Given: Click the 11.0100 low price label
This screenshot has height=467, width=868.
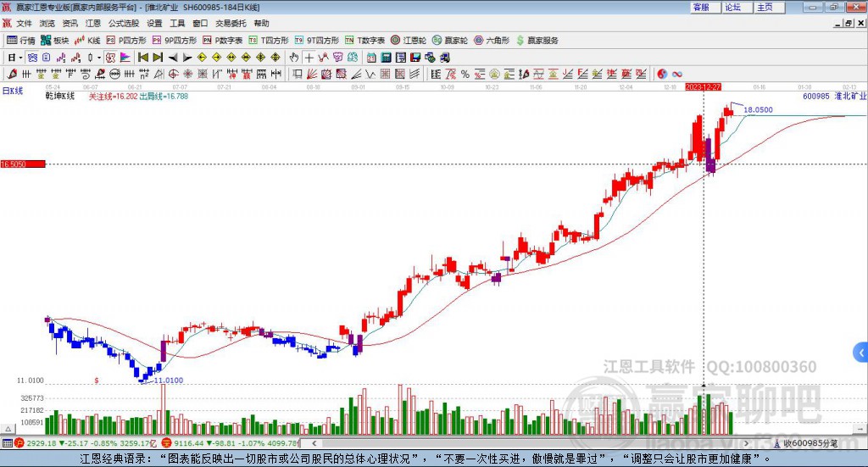Looking at the screenshot, I should (169, 381).
